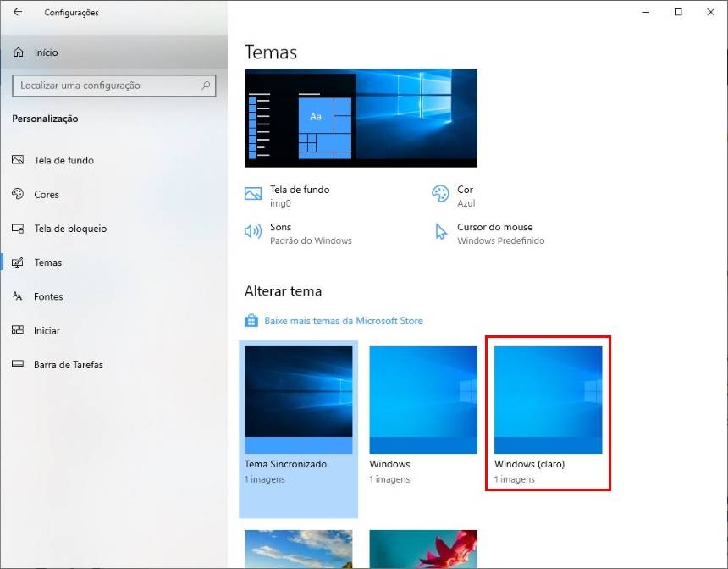728x569 pixels.
Task: Click the Personalização heading
Action: [45, 119]
